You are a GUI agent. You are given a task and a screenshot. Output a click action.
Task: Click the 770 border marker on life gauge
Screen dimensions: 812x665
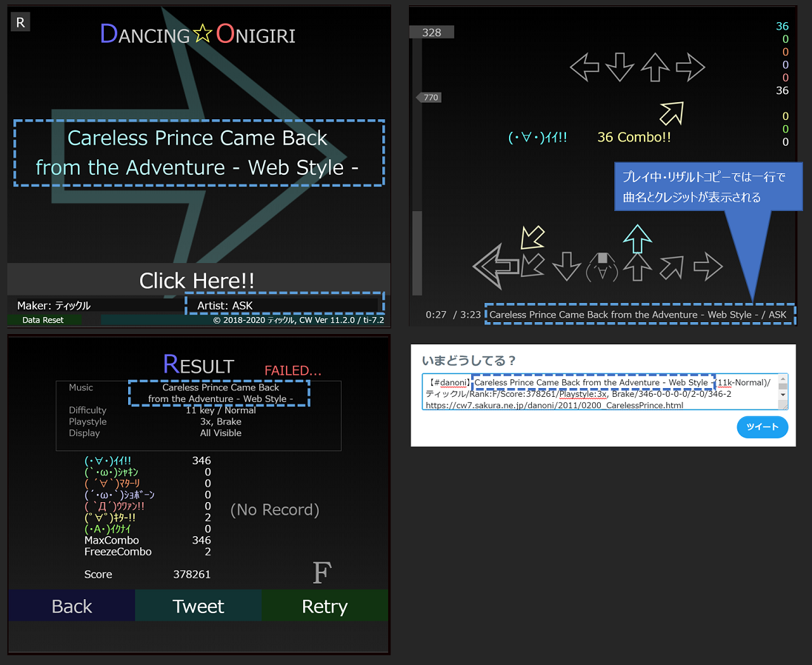[429, 97]
